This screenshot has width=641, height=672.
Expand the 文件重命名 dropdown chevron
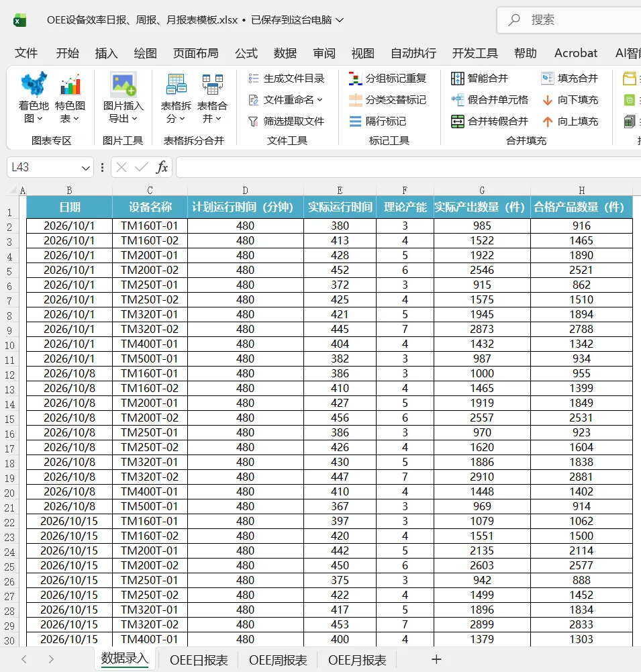pyautogui.click(x=319, y=100)
